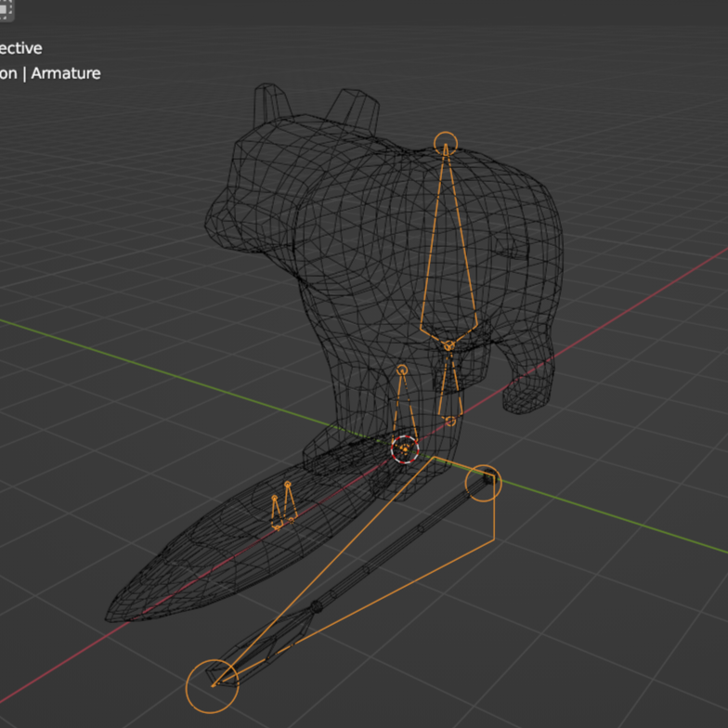This screenshot has height=728, width=728.
Task: Select the right small bone on the board
Action: click(290, 502)
